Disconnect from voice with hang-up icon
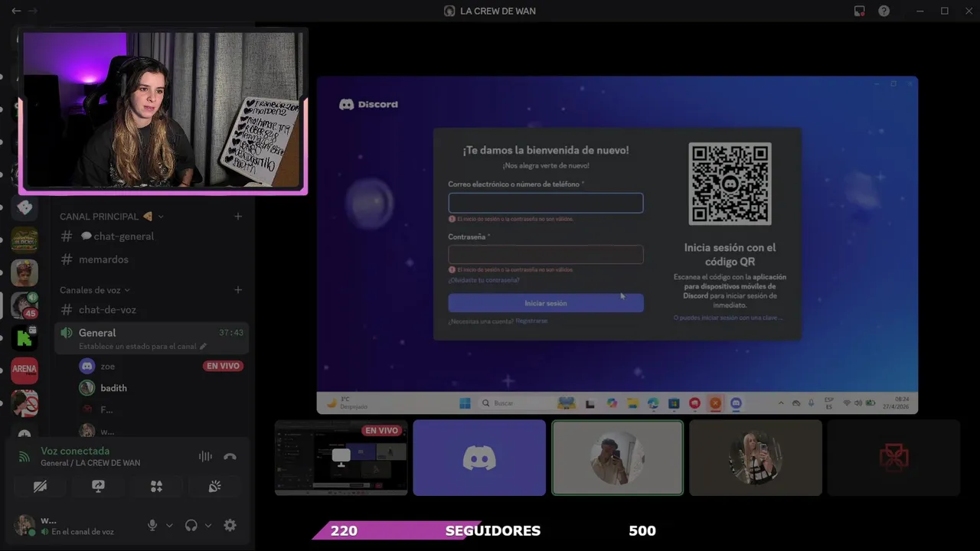The width and height of the screenshot is (980, 551). [x=230, y=457]
